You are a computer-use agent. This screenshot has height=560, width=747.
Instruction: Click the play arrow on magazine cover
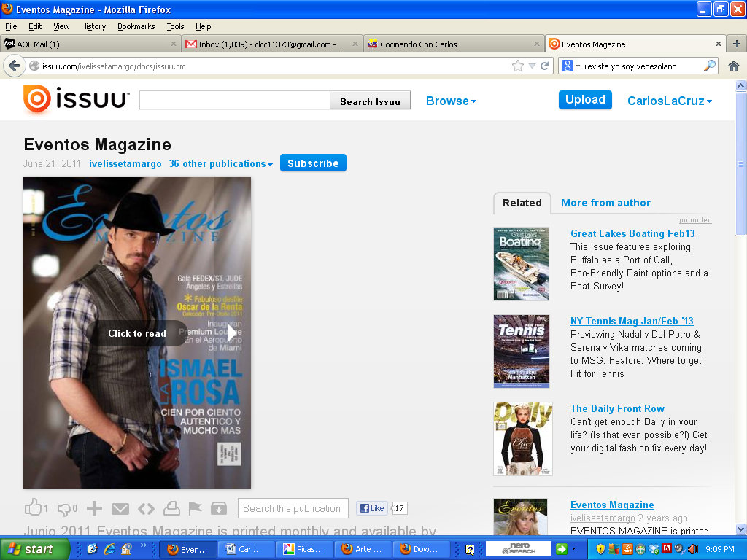(233, 332)
